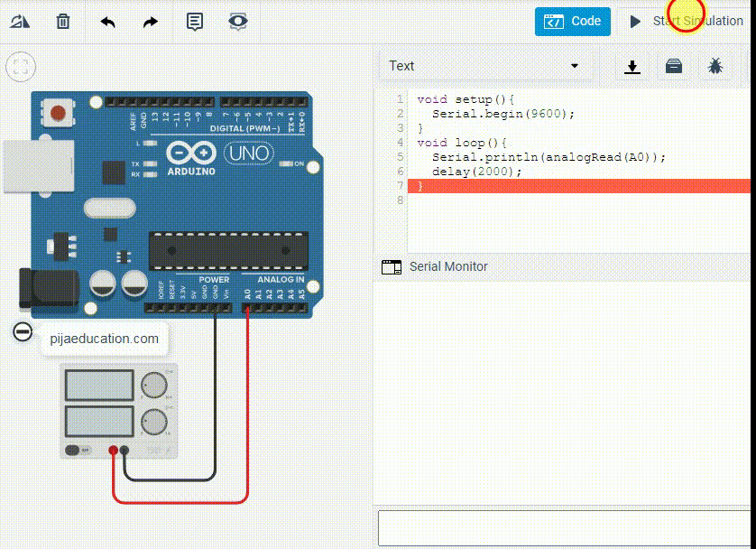Image resolution: width=756 pixels, height=549 pixels.
Task: Start the simulation
Action: tap(687, 21)
